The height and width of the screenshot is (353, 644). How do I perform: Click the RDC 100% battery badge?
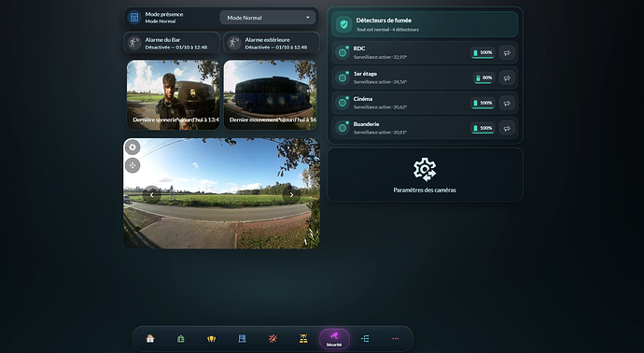pyautogui.click(x=483, y=52)
